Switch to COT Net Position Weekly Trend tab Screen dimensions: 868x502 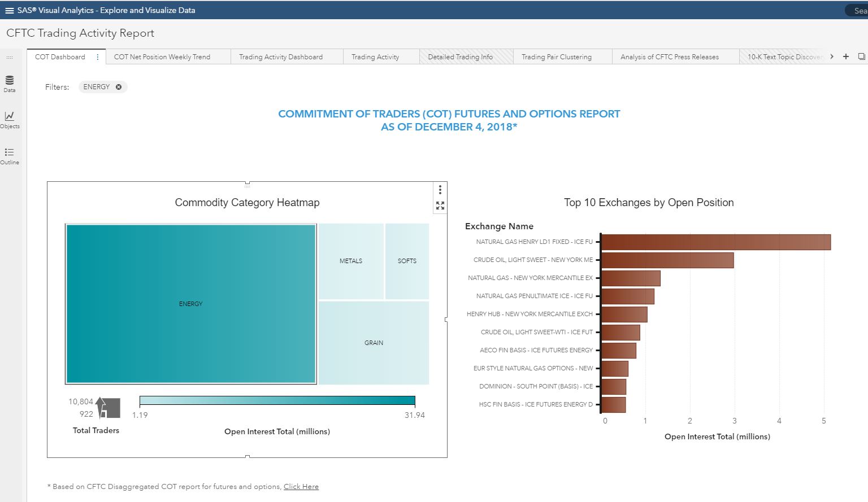[162, 57]
